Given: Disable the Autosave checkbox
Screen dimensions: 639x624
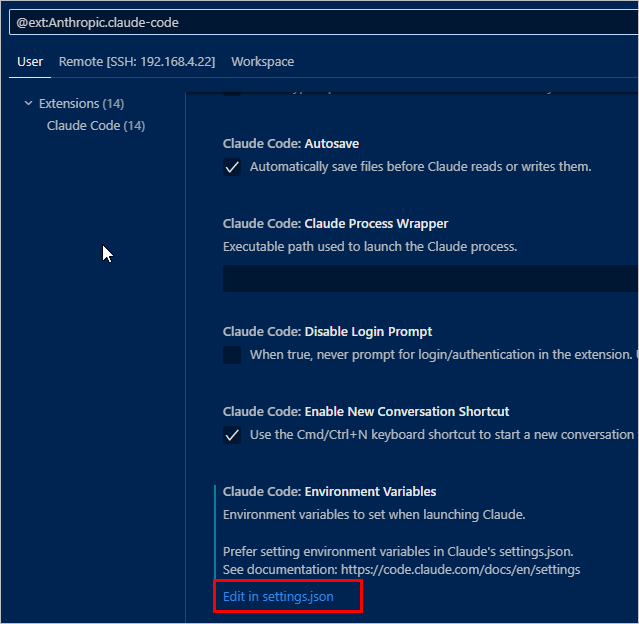Looking at the screenshot, I should pyautogui.click(x=232, y=167).
